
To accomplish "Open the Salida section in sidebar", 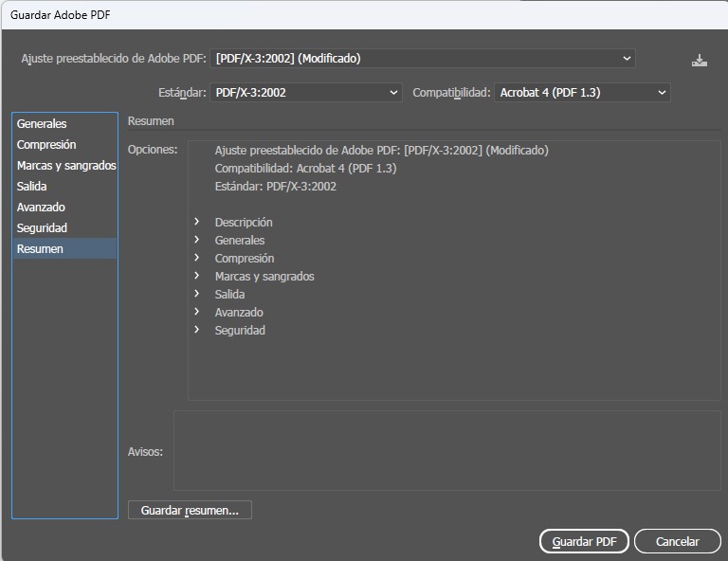I will (31, 187).
